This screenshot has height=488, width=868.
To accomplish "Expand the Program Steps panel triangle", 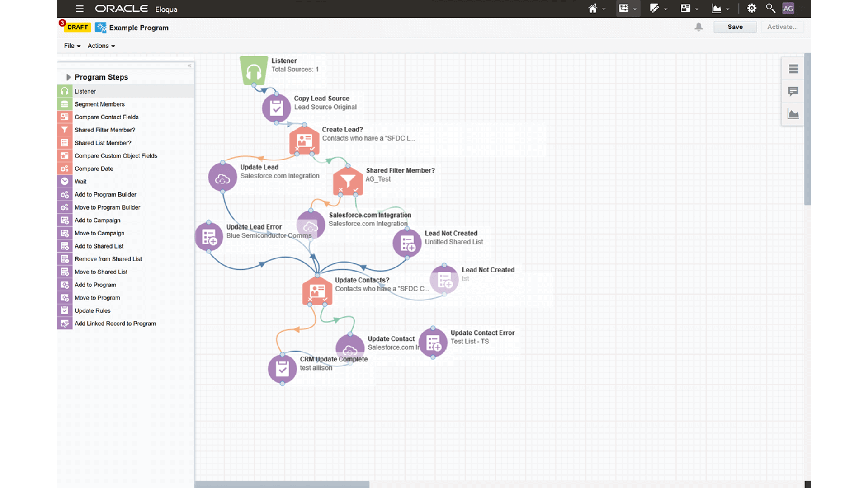I will 69,76.
